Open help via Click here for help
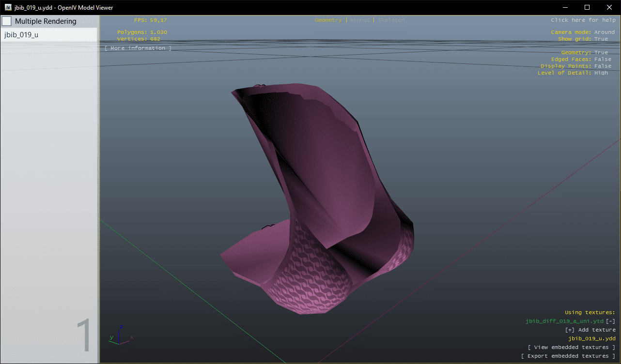 click(583, 20)
